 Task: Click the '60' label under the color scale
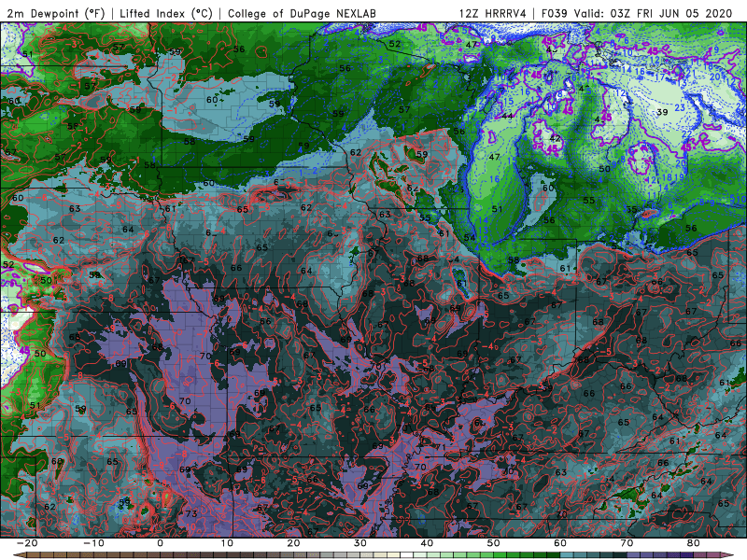tap(560, 543)
